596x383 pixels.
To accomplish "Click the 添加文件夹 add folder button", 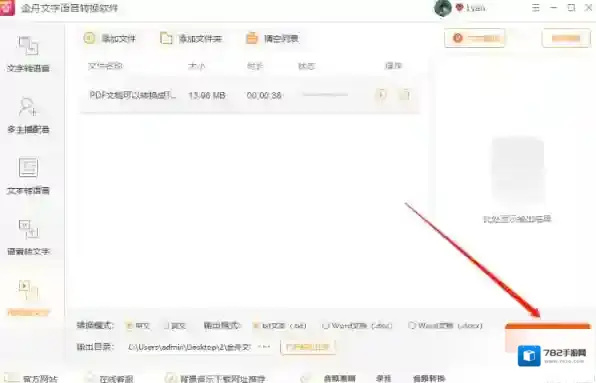I will [x=191, y=38].
